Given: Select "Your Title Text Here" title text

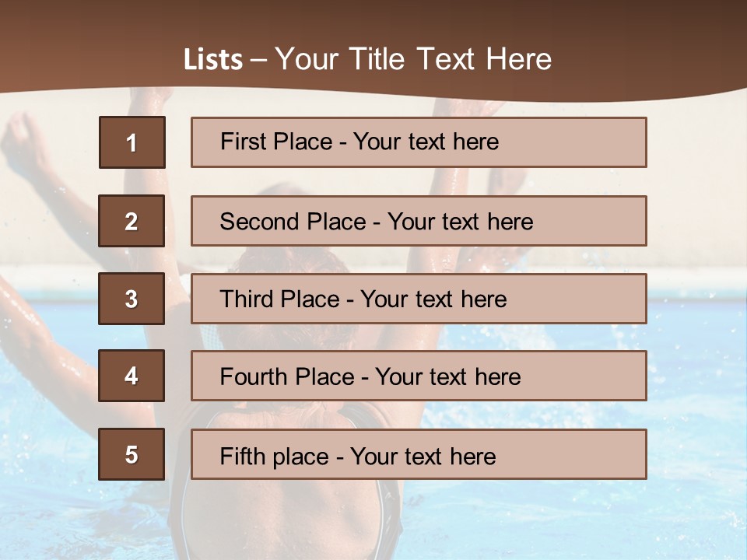Looking at the screenshot, I should point(412,59).
